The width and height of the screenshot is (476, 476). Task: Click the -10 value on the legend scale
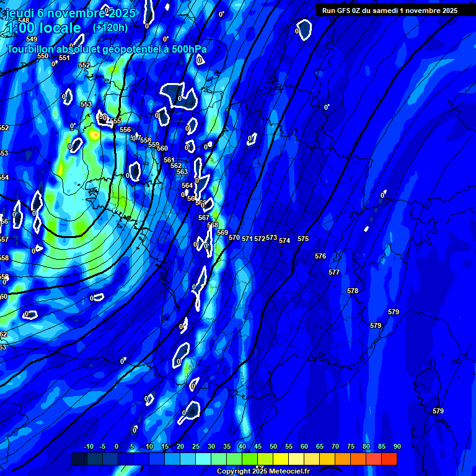88,447
